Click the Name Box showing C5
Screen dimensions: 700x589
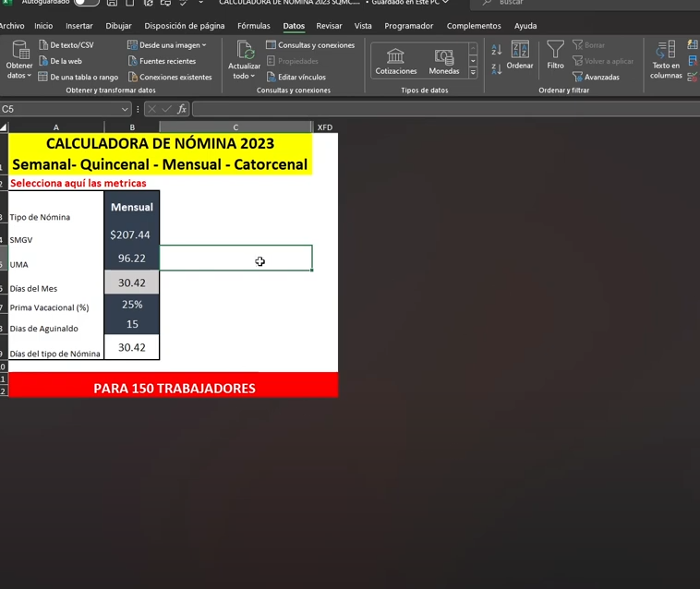[x=59, y=109]
